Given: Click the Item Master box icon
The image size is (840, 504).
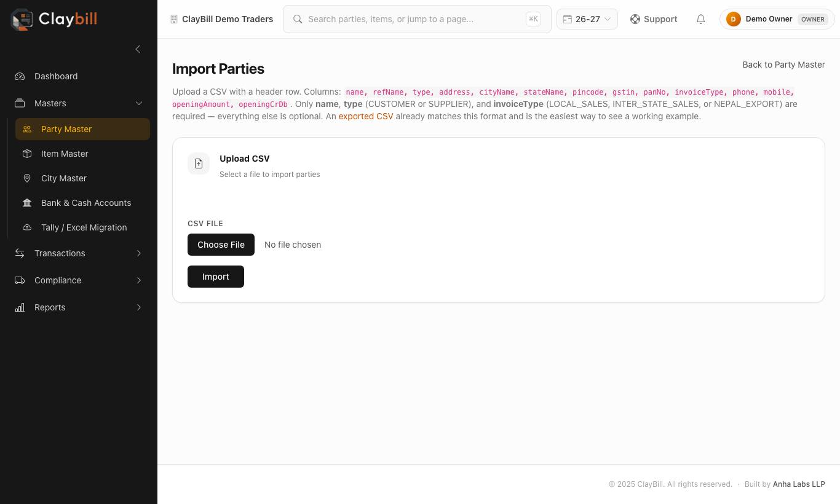Looking at the screenshot, I should pos(27,154).
